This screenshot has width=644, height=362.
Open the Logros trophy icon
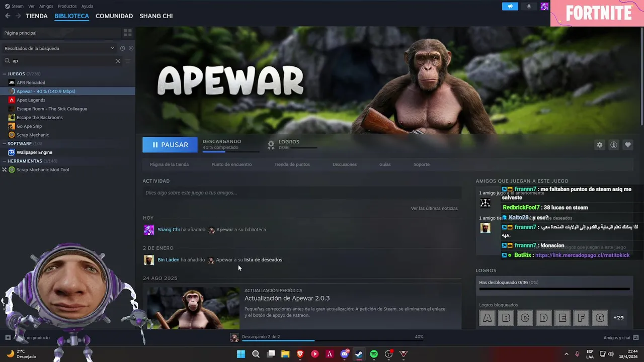pos(271,145)
